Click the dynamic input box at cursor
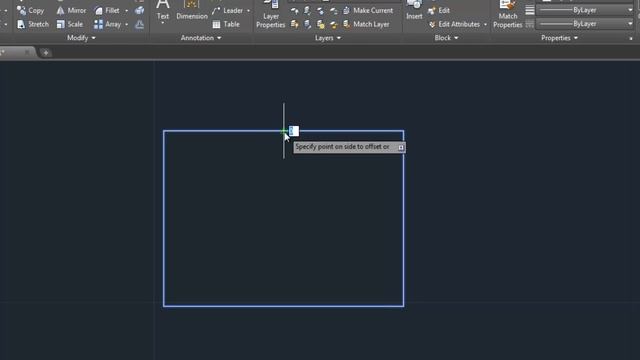This screenshot has height=360, width=640. (x=294, y=131)
